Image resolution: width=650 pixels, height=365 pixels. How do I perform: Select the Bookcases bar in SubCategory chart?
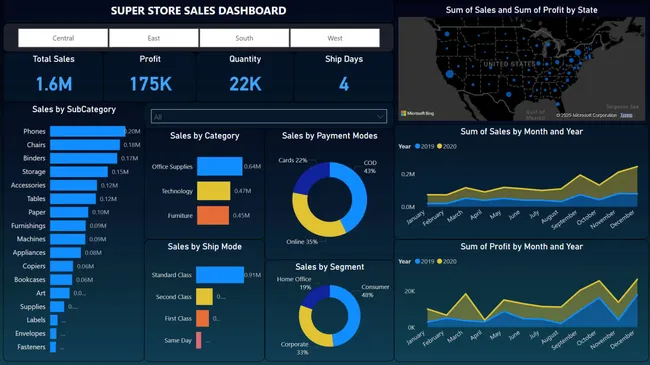pyautogui.click(x=61, y=280)
